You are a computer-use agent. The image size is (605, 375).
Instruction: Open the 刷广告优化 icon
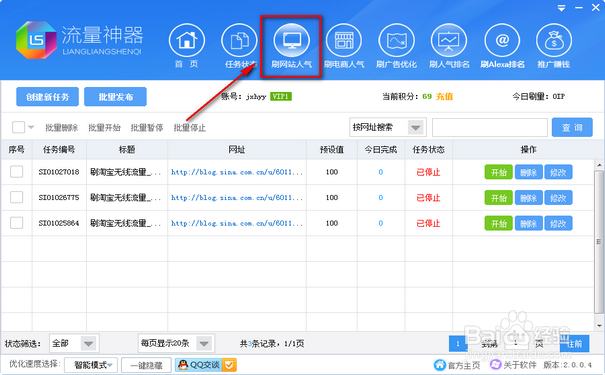tap(396, 41)
